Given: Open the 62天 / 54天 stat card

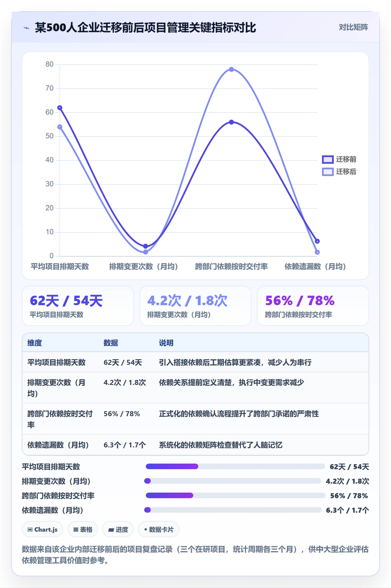Looking at the screenshot, I should (78, 306).
